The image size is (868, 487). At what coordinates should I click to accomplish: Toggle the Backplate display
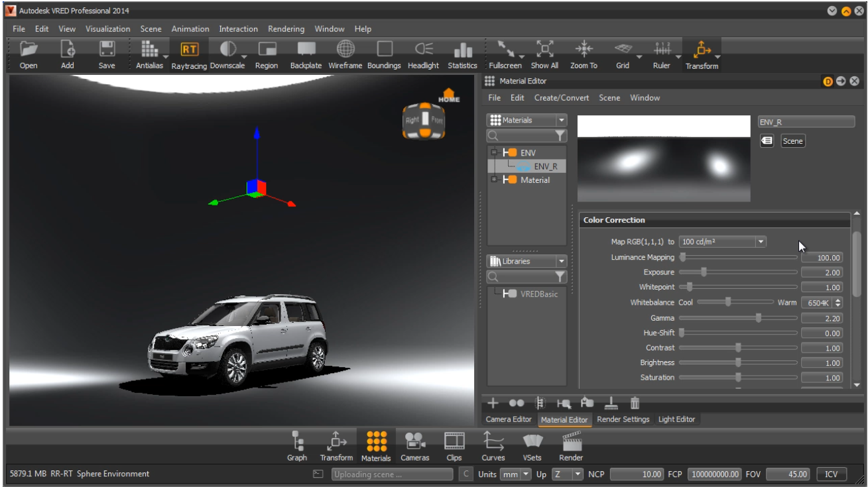pyautogui.click(x=306, y=54)
